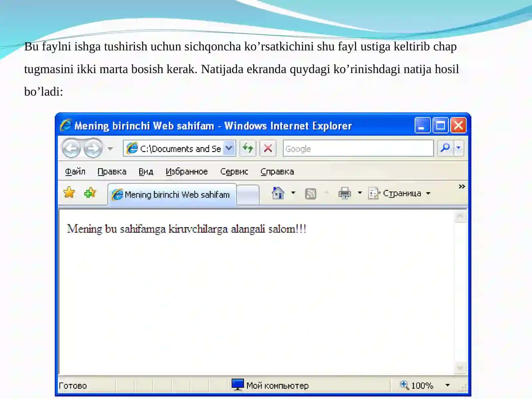The width and height of the screenshot is (532, 399).
Task: Close the Internet Explorer window
Action: click(458, 125)
